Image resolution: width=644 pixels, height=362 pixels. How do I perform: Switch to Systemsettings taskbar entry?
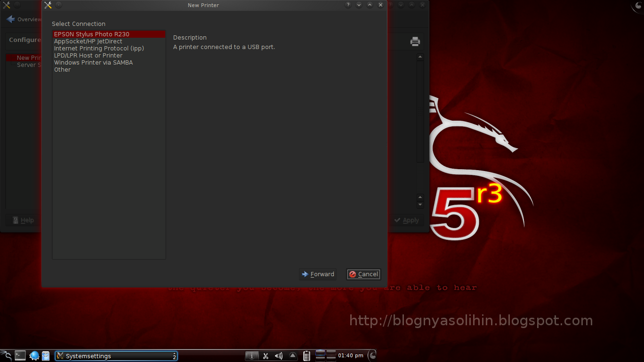click(116, 356)
